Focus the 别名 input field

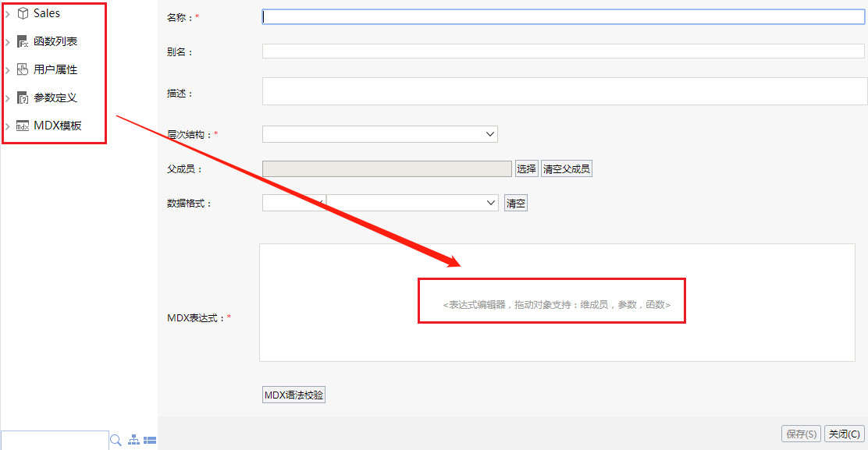click(x=563, y=51)
